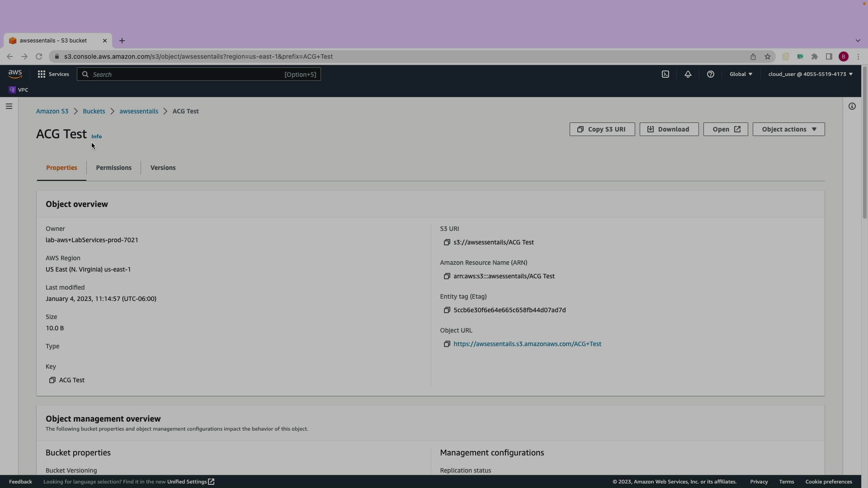Switch to the Versions tab
Screen dimensions: 868x488
163,168
